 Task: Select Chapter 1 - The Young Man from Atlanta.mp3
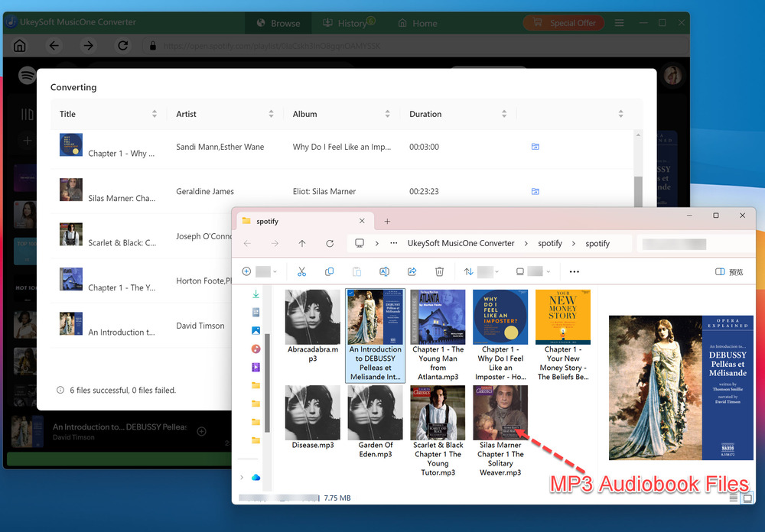pos(438,336)
